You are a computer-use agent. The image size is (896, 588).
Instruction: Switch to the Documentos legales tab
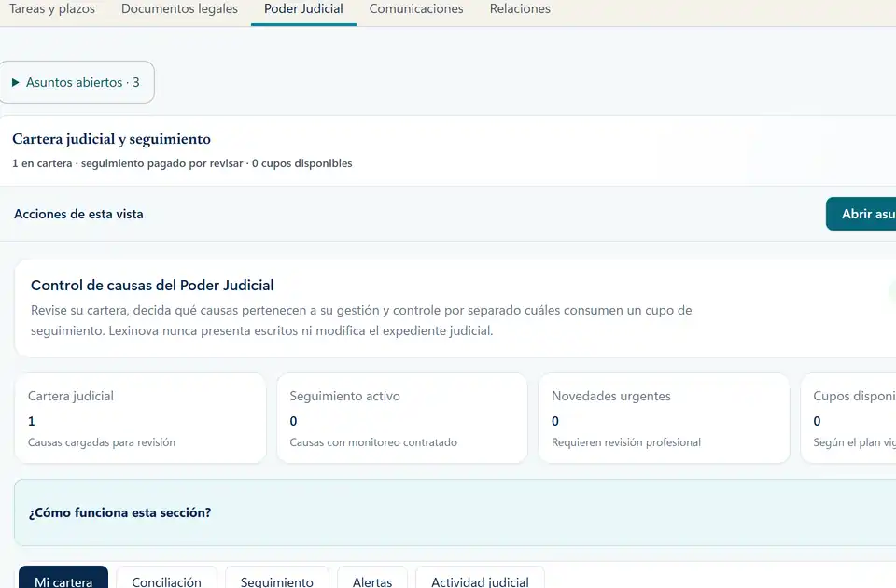(179, 9)
